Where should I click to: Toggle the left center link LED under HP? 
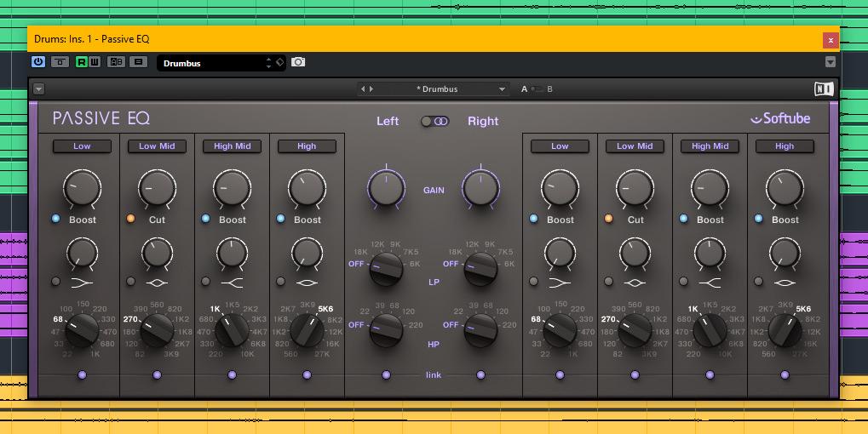(386, 374)
